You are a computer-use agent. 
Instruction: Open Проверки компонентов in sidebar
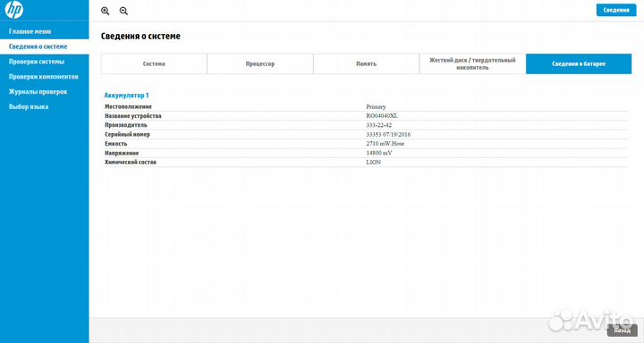(x=44, y=77)
